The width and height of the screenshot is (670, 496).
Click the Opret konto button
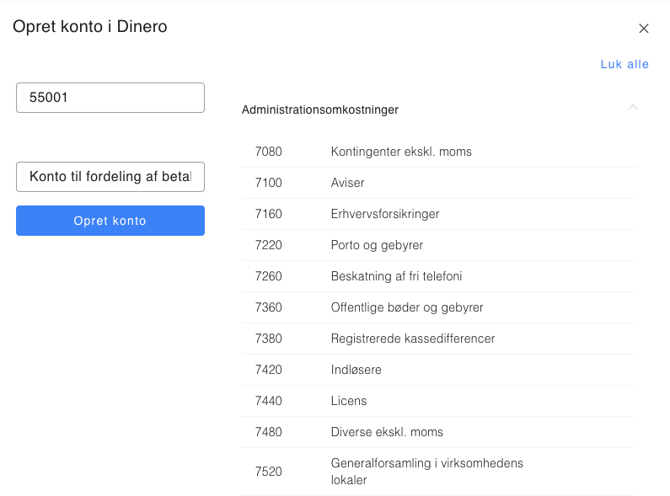coord(110,220)
